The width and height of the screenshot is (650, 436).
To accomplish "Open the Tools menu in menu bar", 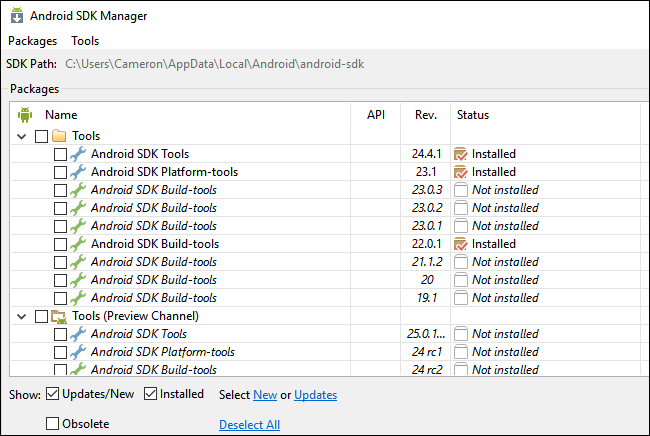I will [x=85, y=41].
